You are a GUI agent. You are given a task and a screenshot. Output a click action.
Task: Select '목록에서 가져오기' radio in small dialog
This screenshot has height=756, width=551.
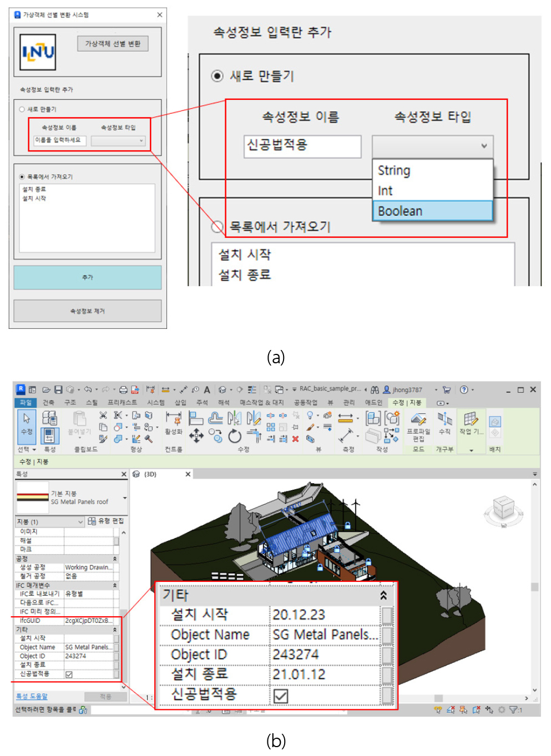(22, 177)
